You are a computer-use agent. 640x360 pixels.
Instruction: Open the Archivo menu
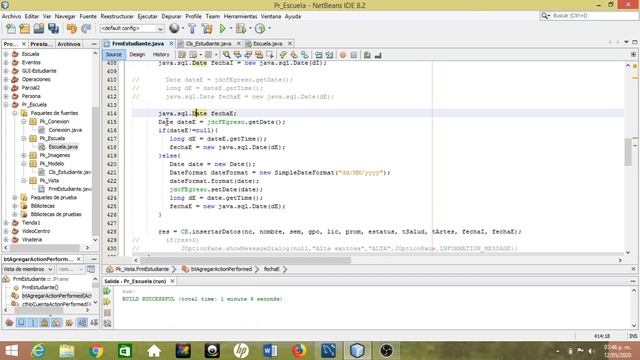pyautogui.click(x=11, y=16)
